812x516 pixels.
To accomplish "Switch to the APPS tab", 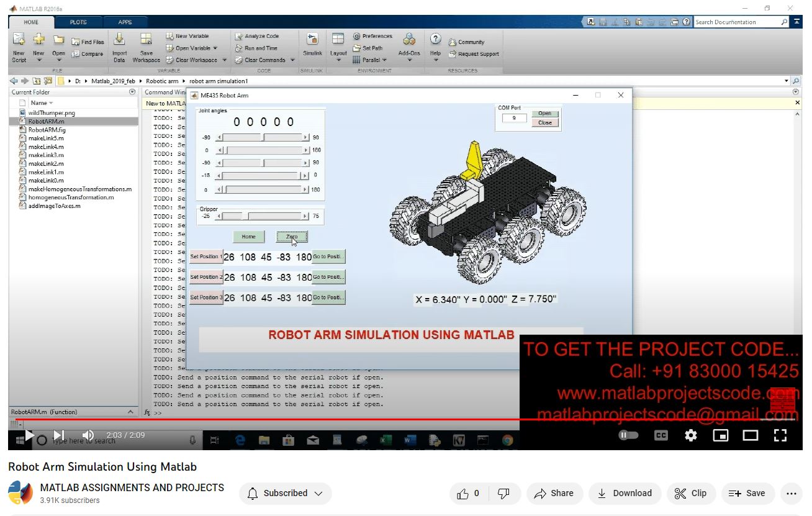I will pos(125,22).
